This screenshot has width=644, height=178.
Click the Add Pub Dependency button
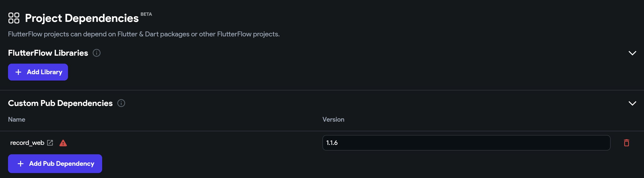click(x=55, y=163)
